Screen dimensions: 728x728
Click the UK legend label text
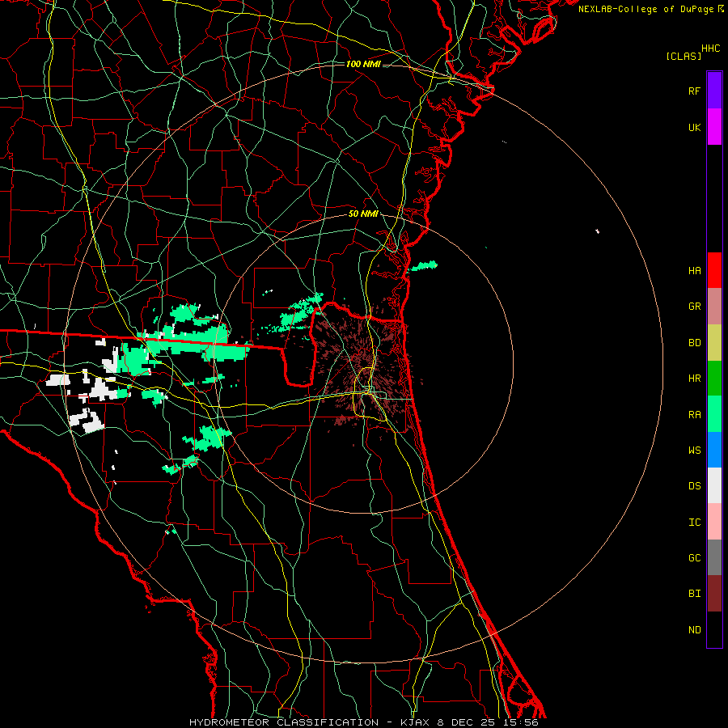694,127
